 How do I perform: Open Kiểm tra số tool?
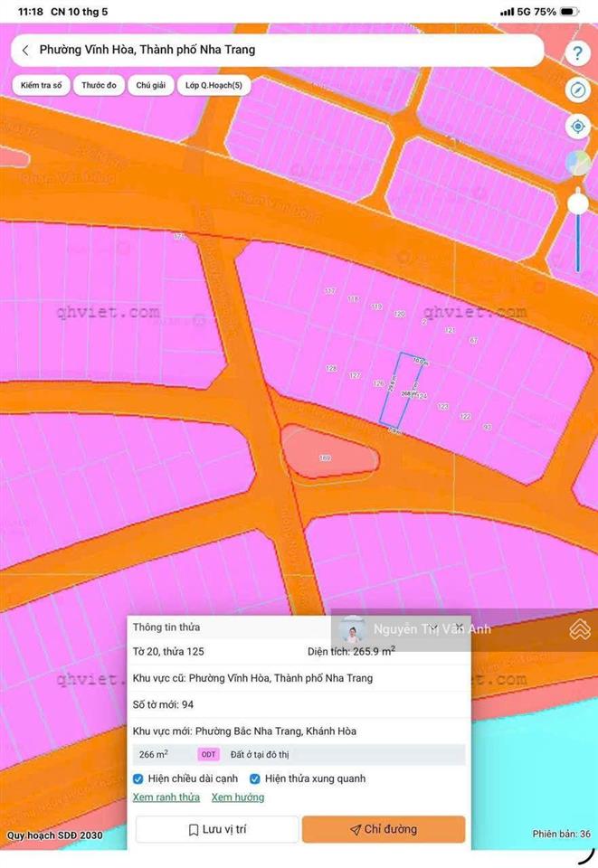click(x=41, y=85)
